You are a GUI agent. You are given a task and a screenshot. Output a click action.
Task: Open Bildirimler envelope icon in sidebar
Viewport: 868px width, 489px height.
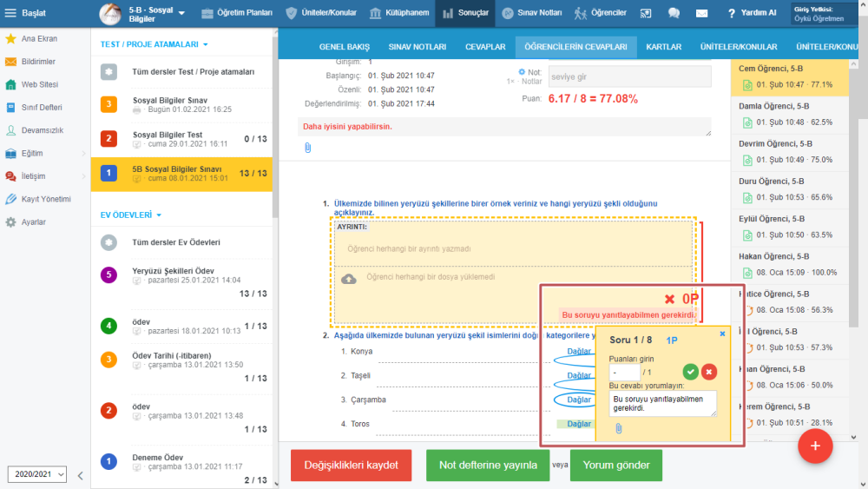click(x=10, y=62)
